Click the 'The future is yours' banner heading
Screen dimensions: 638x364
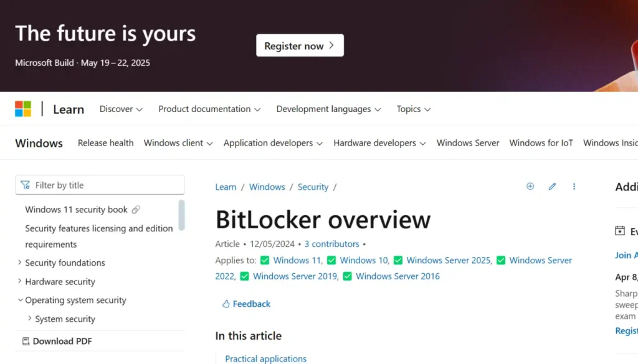click(105, 34)
